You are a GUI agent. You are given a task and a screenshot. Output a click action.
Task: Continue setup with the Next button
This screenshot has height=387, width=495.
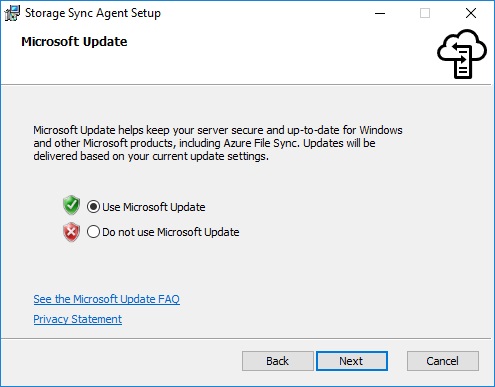tap(352, 361)
